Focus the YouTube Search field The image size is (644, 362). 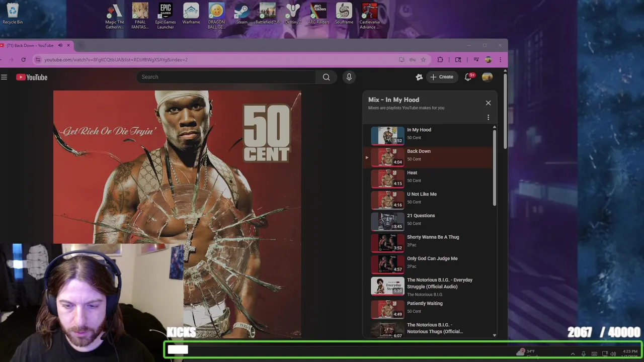coord(226,77)
